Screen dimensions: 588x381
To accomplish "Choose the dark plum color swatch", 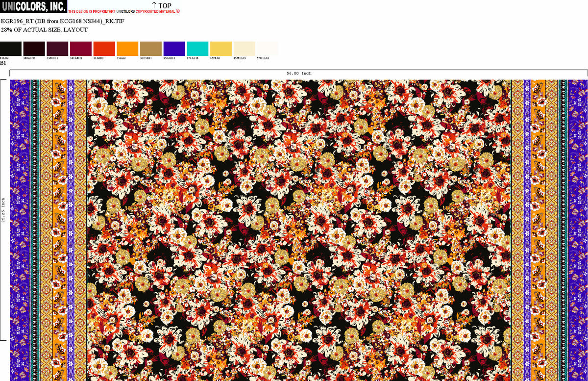I will pyautogui.click(x=57, y=49).
